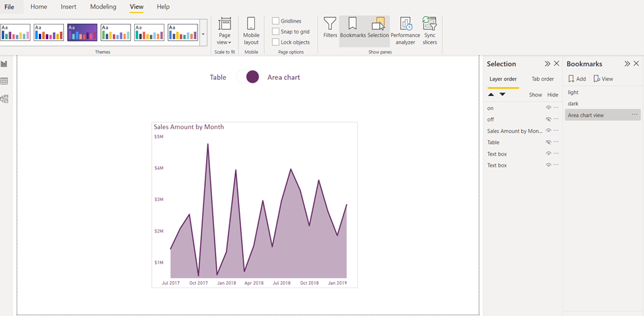Collapse the Selection pane with chevrons
This screenshot has width=644, height=316.
tap(547, 64)
